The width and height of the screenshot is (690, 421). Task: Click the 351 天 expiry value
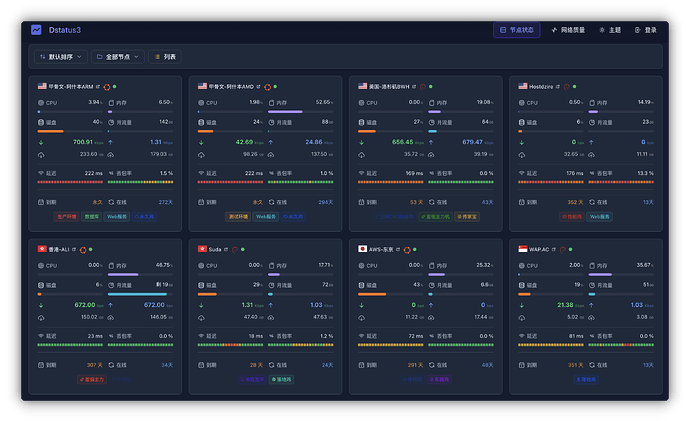(576, 365)
